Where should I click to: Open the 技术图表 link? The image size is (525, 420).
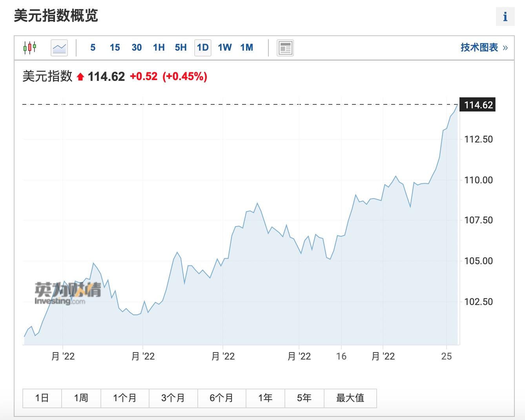(484, 47)
